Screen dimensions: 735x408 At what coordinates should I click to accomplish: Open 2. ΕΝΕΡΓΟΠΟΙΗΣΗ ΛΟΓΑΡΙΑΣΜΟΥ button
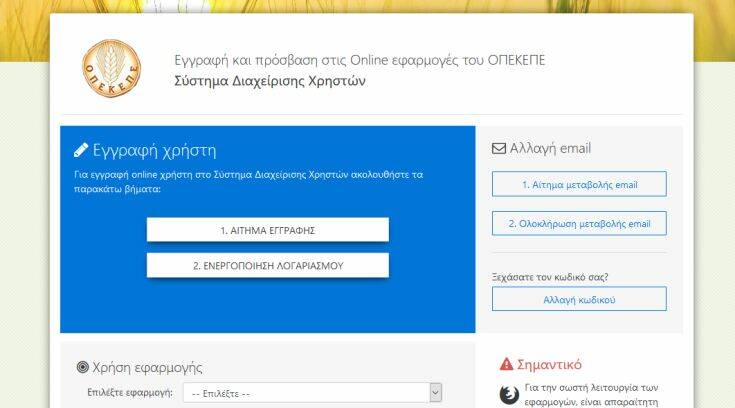[268, 265]
